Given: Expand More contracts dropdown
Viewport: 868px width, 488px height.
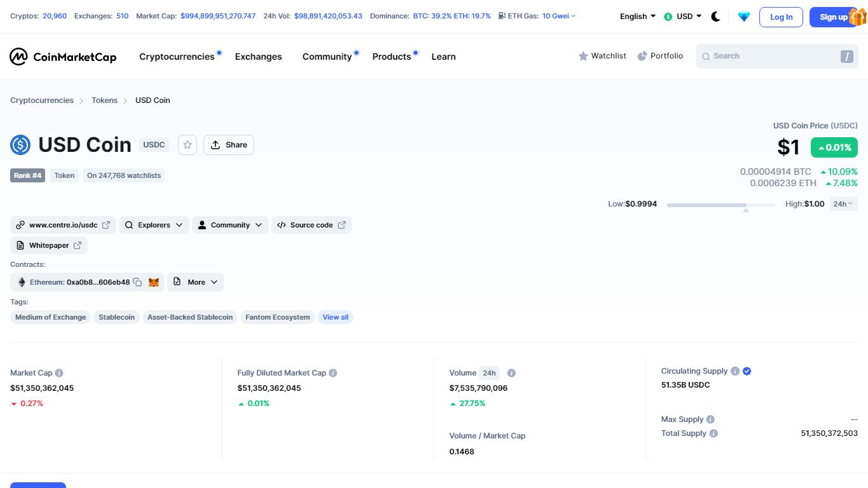Looking at the screenshot, I should pyautogui.click(x=196, y=282).
